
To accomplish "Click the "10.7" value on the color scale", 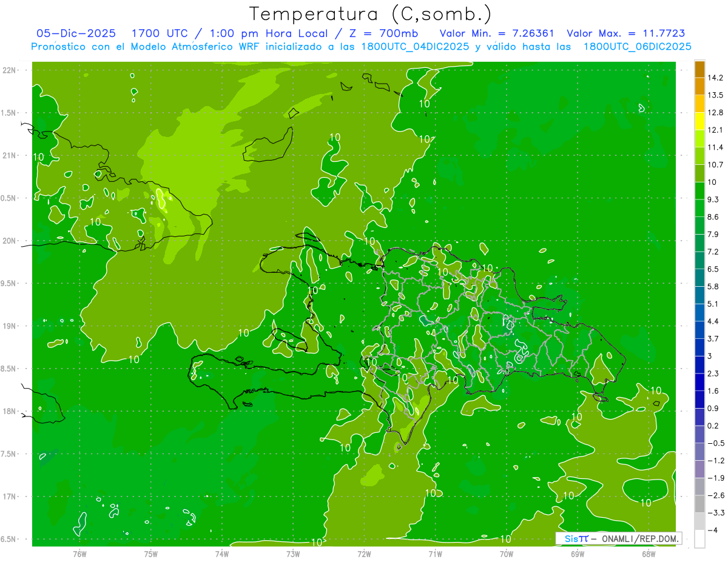I will click(716, 165).
